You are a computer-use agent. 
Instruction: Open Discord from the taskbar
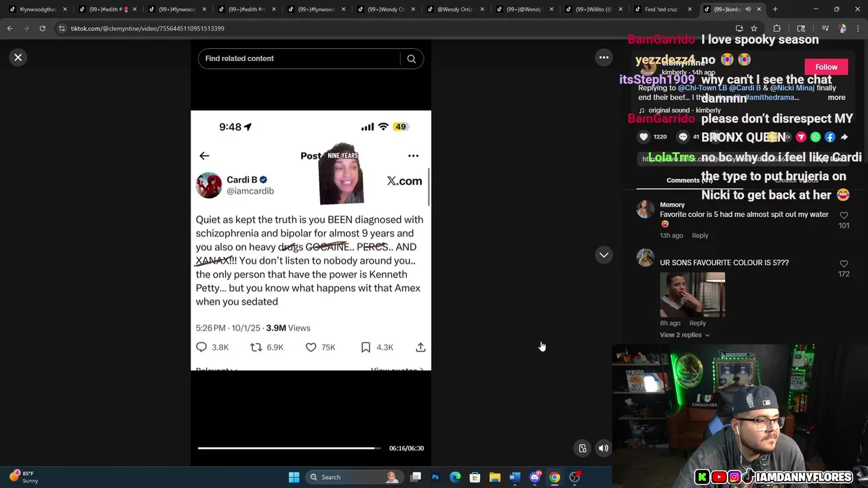[x=534, y=477]
